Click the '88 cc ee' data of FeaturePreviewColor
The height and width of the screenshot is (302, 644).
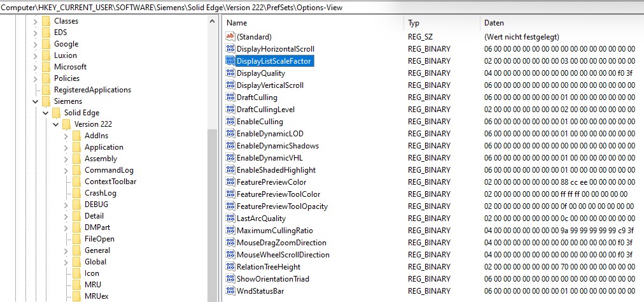pos(575,182)
